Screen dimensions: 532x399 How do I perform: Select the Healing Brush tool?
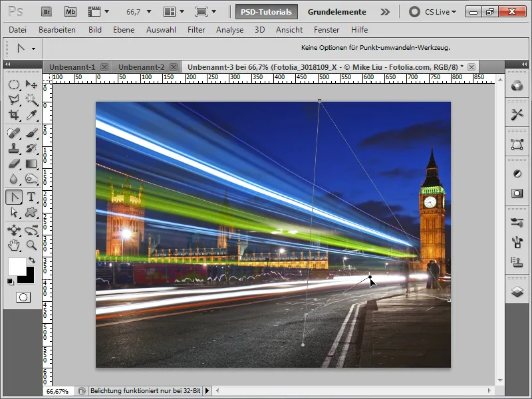point(13,133)
